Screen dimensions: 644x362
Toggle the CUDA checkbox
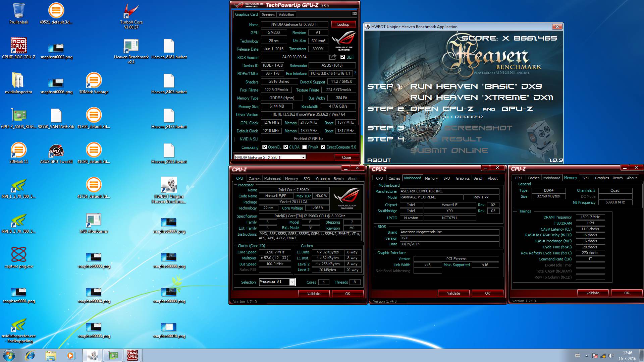pyautogui.click(x=285, y=147)
